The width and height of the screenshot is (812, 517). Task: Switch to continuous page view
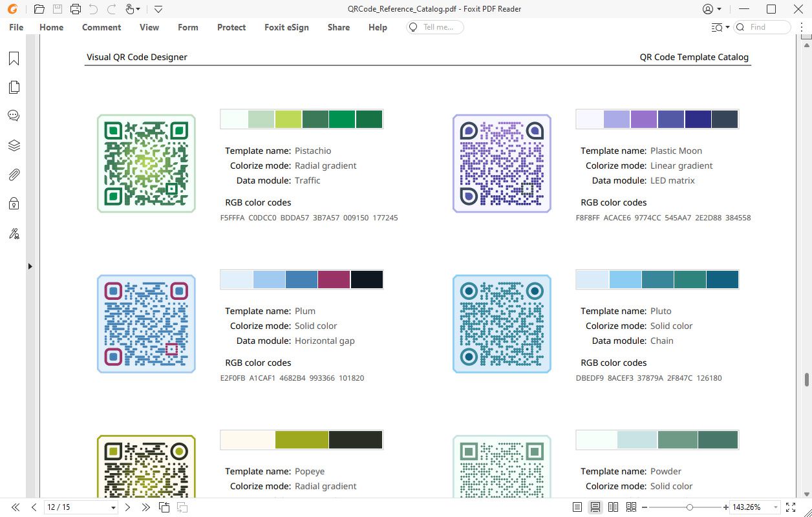tap(595, 507)
